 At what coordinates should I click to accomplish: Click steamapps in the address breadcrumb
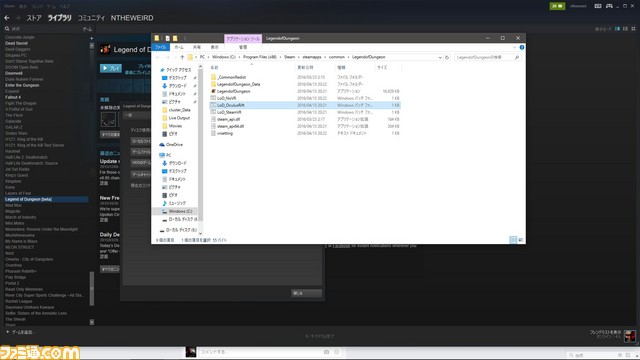click(x=311, y=57)
